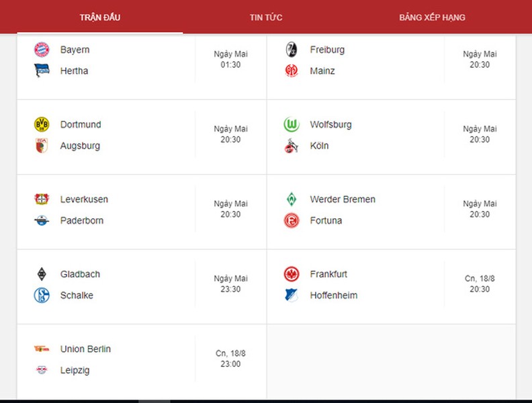This screenshot has width=532, height=403.
Task: Open the BẢNG XẾP HẠNG tab
Action: tap(432, 17)
